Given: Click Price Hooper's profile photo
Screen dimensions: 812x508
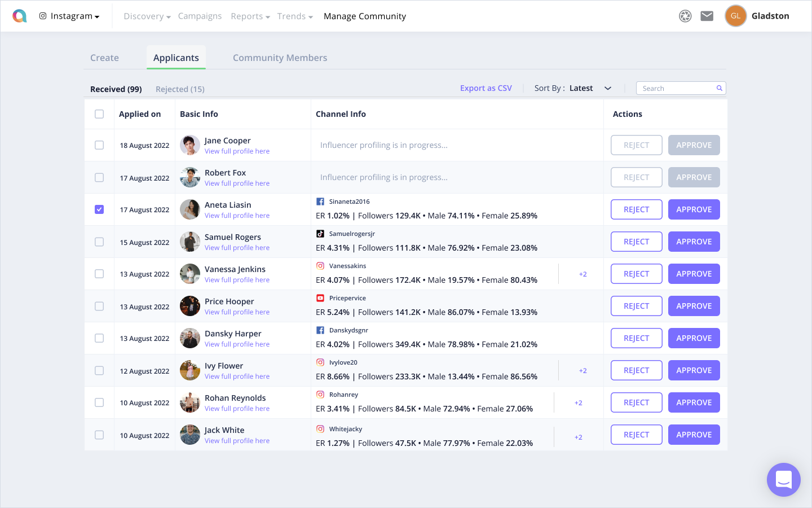Looking at the screenshot, I should coord(190,306).
